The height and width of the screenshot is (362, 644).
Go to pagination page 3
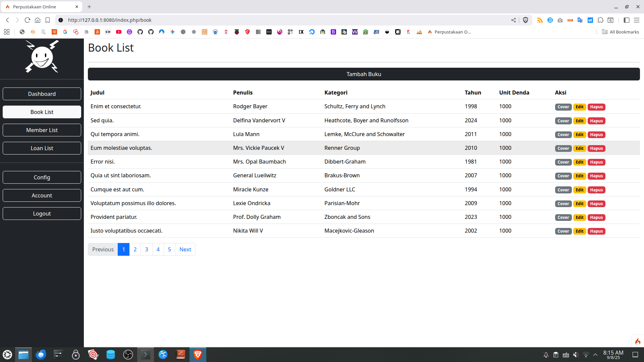[147, 249]
